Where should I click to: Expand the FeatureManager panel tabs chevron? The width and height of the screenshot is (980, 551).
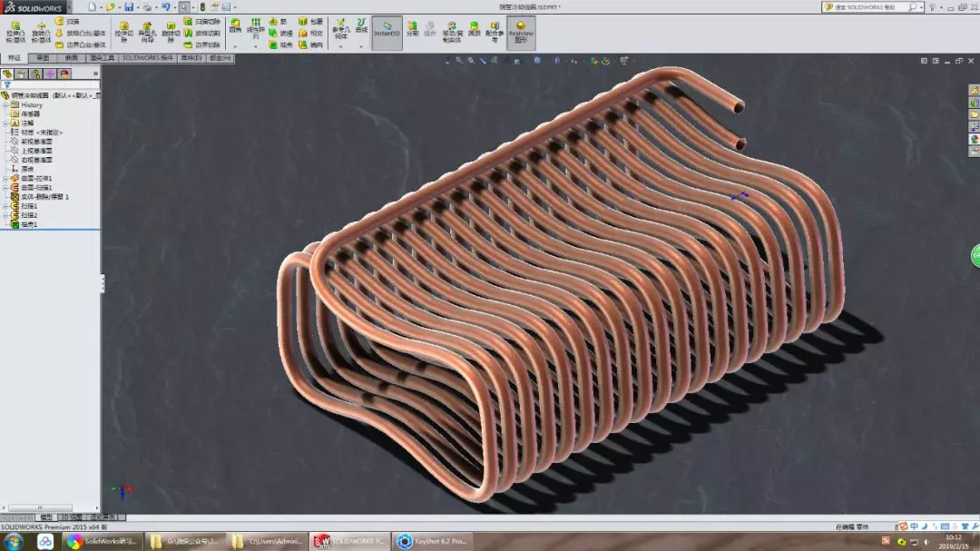coord(95,74)
